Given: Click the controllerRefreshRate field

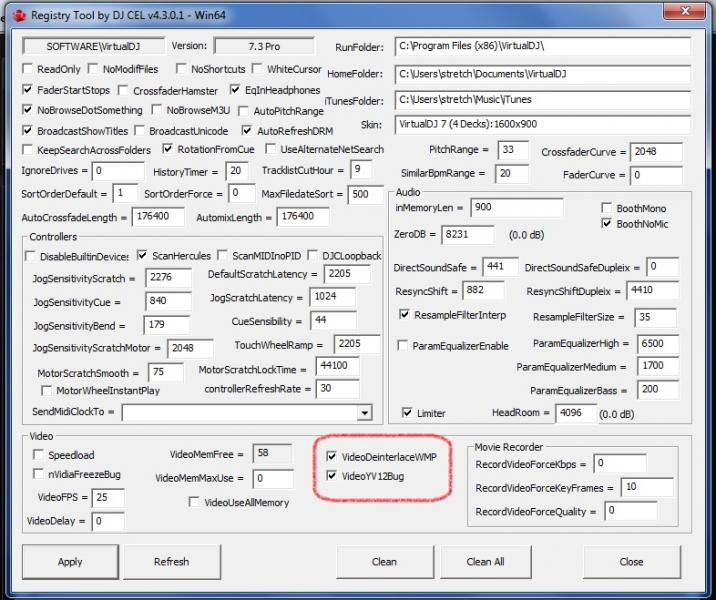Looking at the screenshot, I should [337, 389].
